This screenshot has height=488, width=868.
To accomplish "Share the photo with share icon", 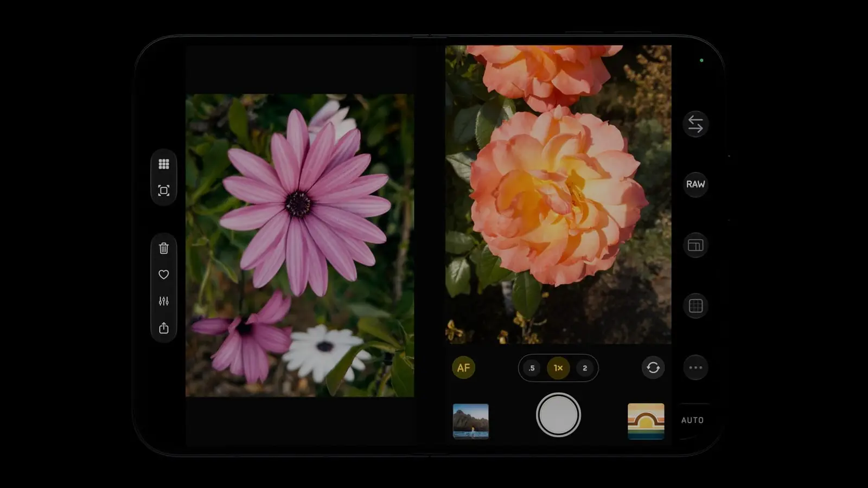I will pyautogui.click(x=163, y=328).
